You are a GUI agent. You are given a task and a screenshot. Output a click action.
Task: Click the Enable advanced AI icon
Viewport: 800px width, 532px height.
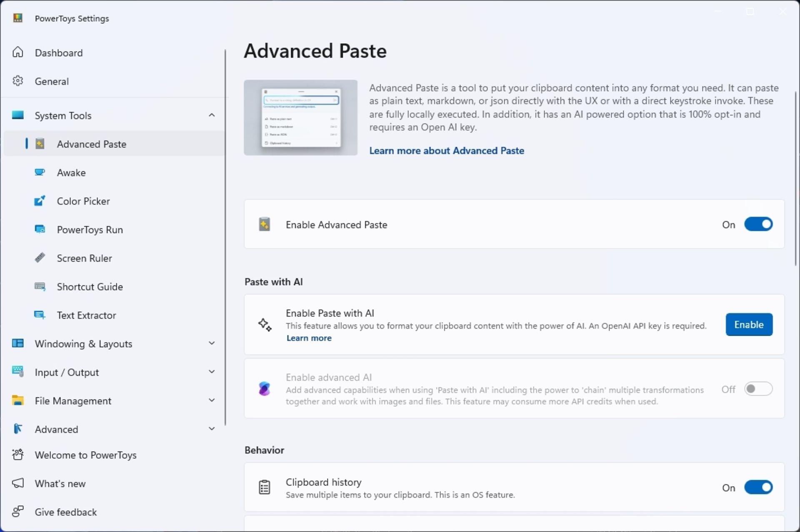(265, 389)
